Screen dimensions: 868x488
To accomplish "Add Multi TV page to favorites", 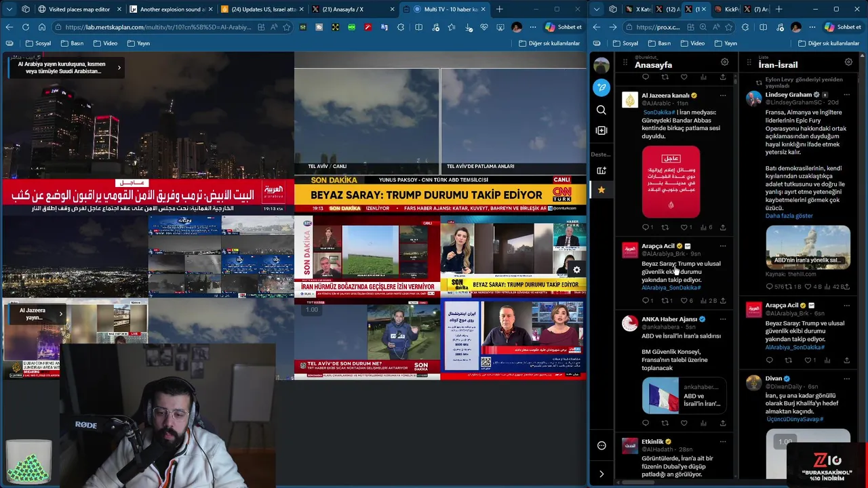I will [286, 27].
